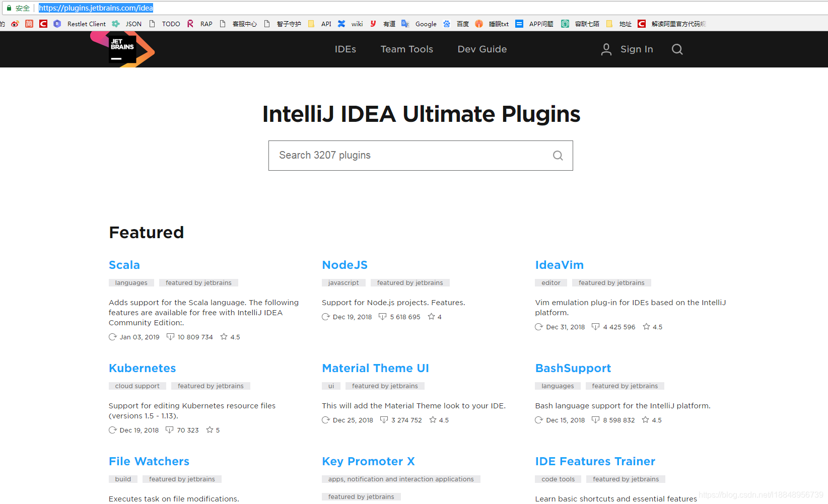Open the Restlet Client bookmark
Image resolution: width=828 pixels, height=504 pixels.
click(x=80, y=24)
